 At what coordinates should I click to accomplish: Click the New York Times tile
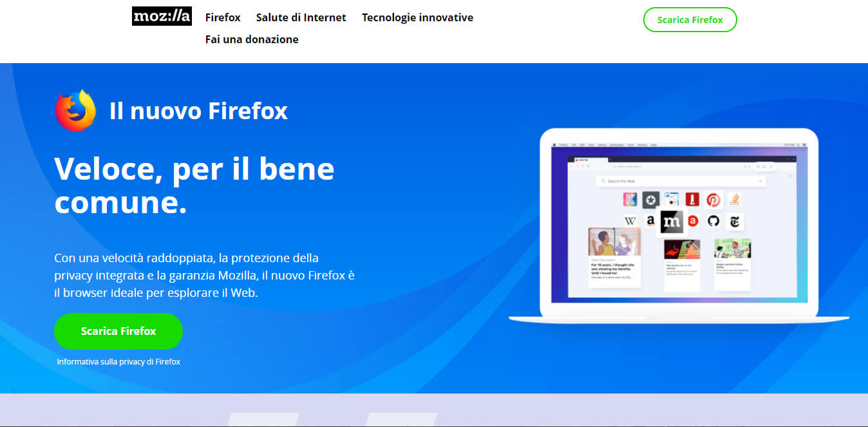point(735,222)
